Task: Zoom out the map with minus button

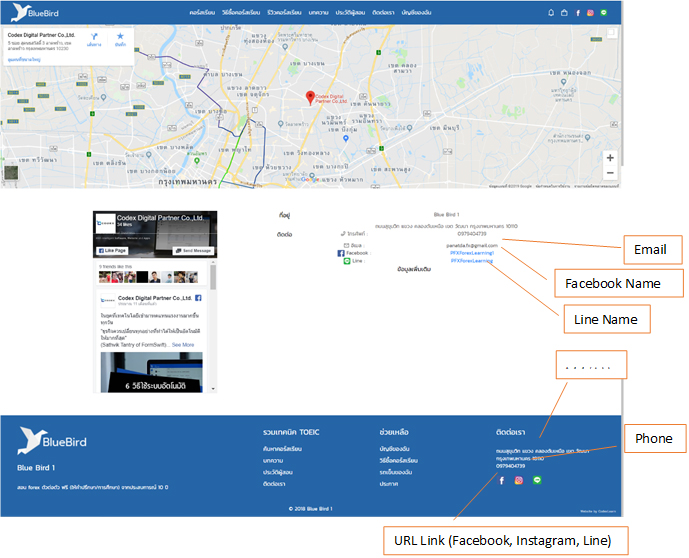Action: (610, 173)
